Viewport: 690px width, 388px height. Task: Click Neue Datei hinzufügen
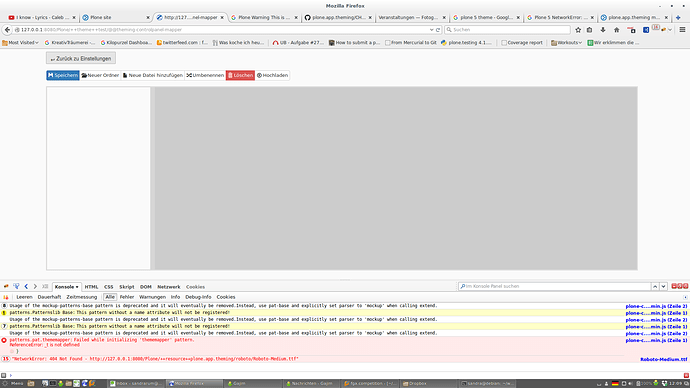tap(153, 75)
